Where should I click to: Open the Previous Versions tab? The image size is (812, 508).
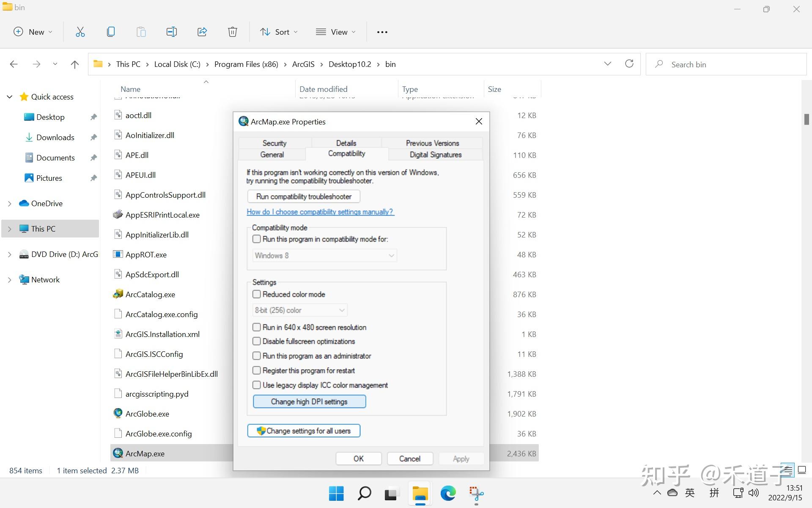point(432,143)
